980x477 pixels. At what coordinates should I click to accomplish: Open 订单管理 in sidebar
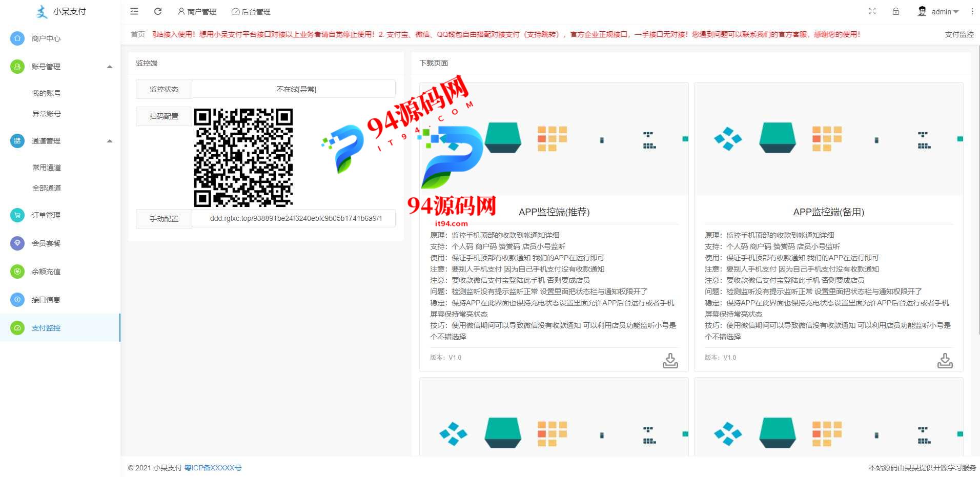pyautogui.click(x=60, y=215)
